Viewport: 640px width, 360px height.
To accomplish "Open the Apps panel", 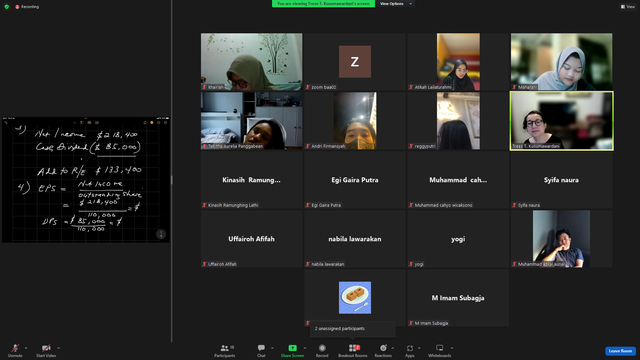I will [410, 350].
